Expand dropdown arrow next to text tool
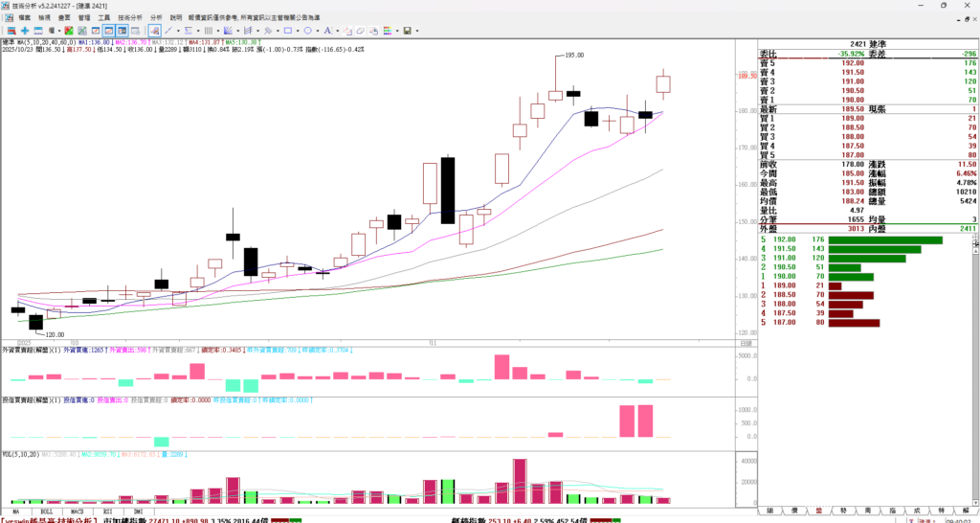Image resolution: width=980 pixels, height=523 pixels. pos(338,31)
